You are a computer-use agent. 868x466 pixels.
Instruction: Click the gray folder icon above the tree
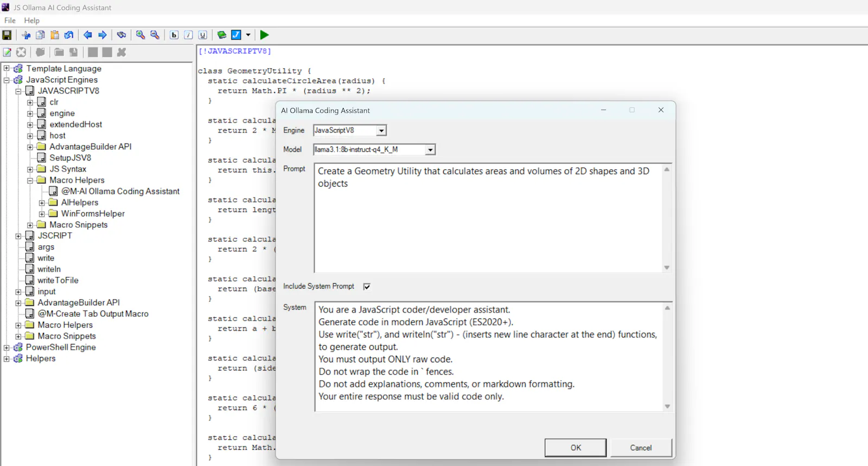point(59,52)
